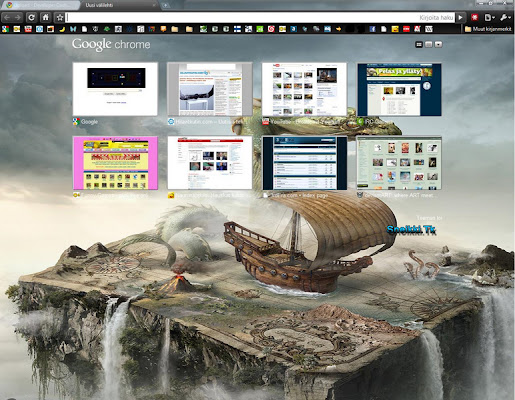Open the Naurunappula thumbnail

point(210,163)
